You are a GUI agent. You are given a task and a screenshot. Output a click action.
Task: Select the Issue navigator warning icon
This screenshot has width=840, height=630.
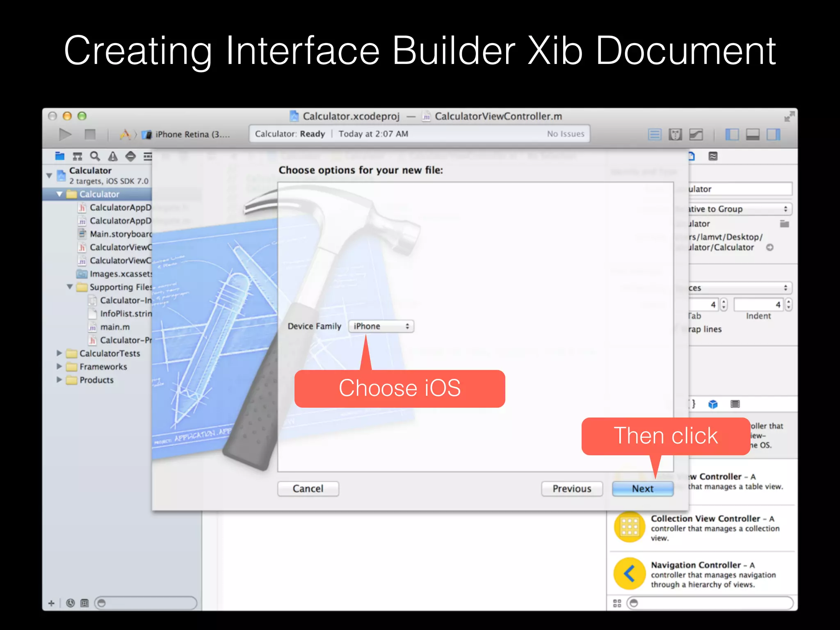[x=113, y=156]
